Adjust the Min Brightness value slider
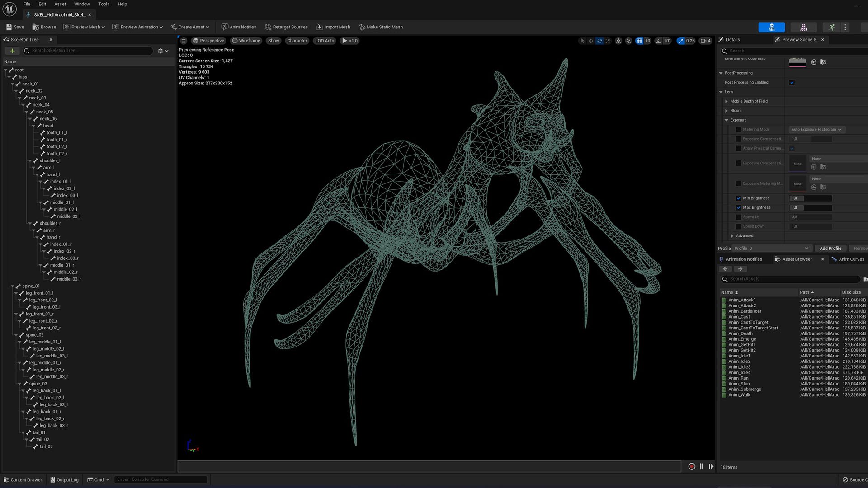The width and height of the screenshot is (868, 488). [x=811, y=198]
